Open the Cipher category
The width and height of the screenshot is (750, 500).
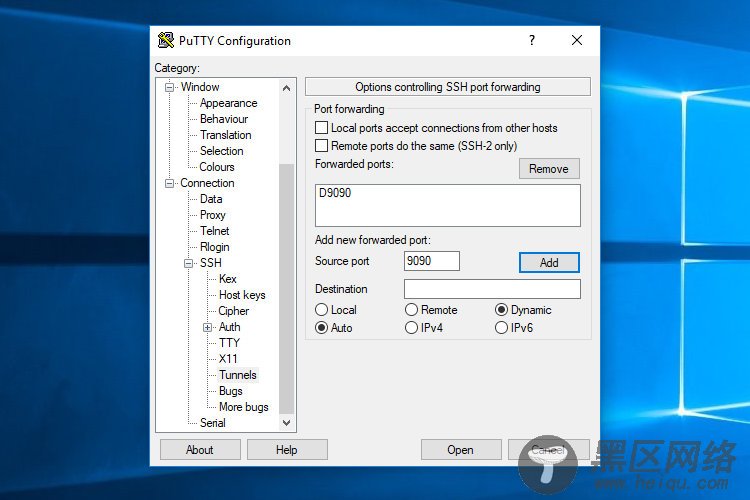click(x=233, y=311)
